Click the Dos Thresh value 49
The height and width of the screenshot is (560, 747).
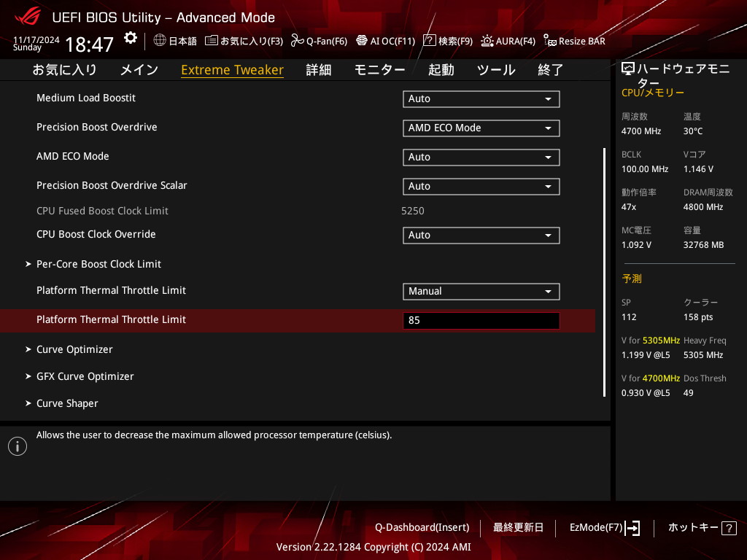[689, 393]
